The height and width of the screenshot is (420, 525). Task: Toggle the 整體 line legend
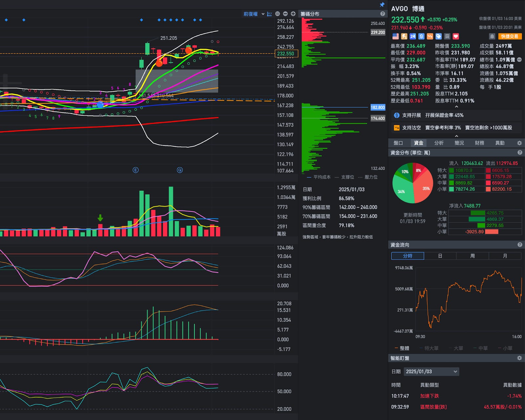pos(402,348)
